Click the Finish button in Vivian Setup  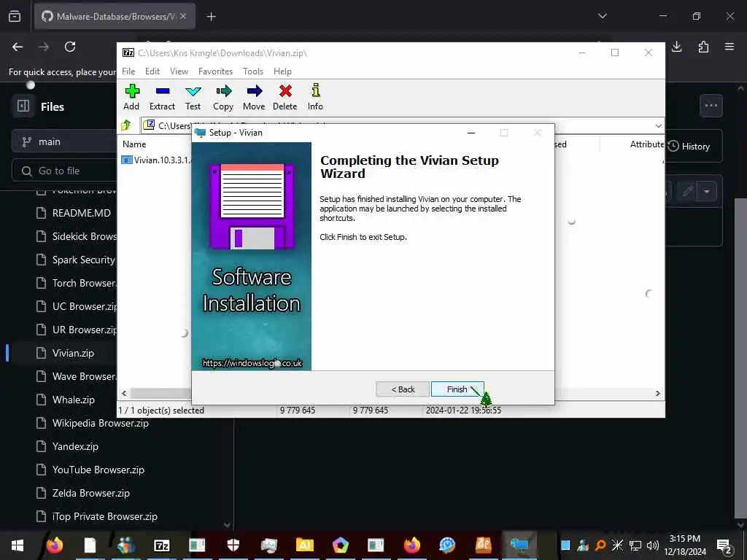(x=457, y=389)
